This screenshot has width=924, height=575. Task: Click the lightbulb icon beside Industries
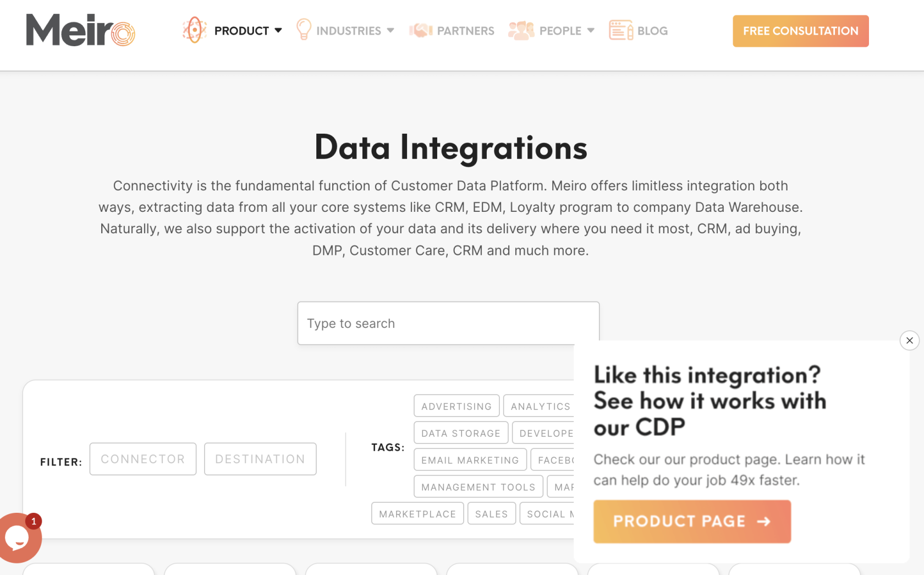click(x=304, y=30)
